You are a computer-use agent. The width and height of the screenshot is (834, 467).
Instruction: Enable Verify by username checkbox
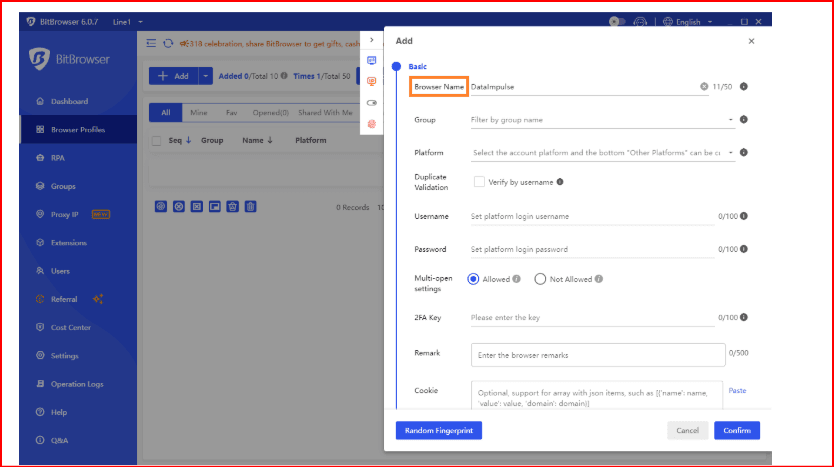(x=479, y=182)
